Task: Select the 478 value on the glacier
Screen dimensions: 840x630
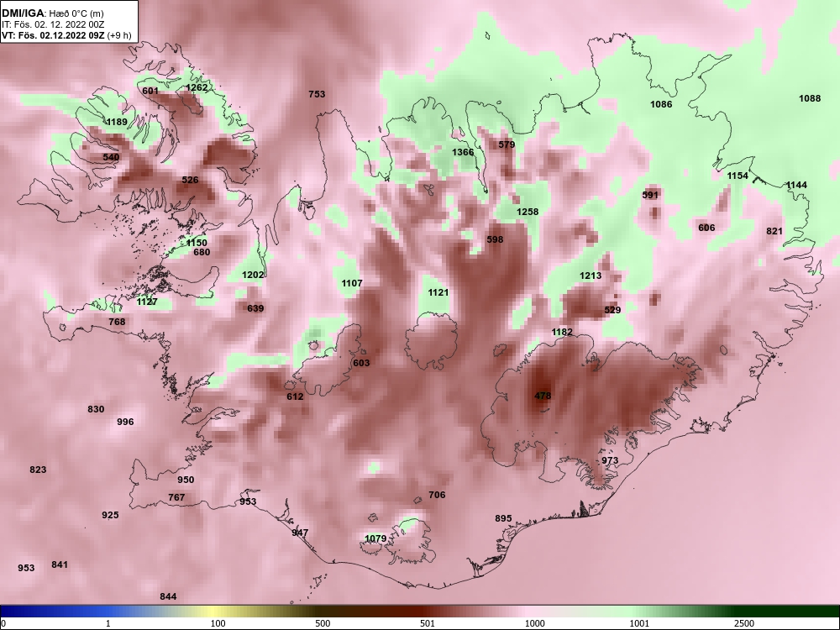Action: [x=543, y=396]
